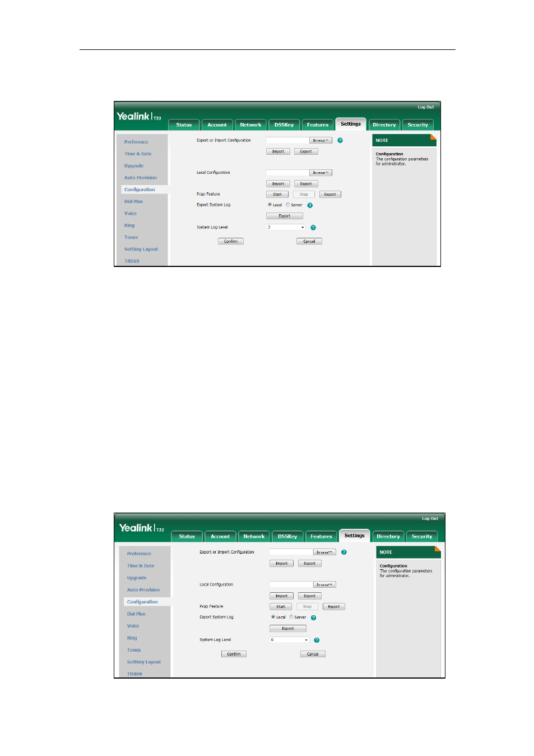Switch to Status tab in lower screenshot
The height and width of the screenshot is (756, 534).
[x=187, y=537]
